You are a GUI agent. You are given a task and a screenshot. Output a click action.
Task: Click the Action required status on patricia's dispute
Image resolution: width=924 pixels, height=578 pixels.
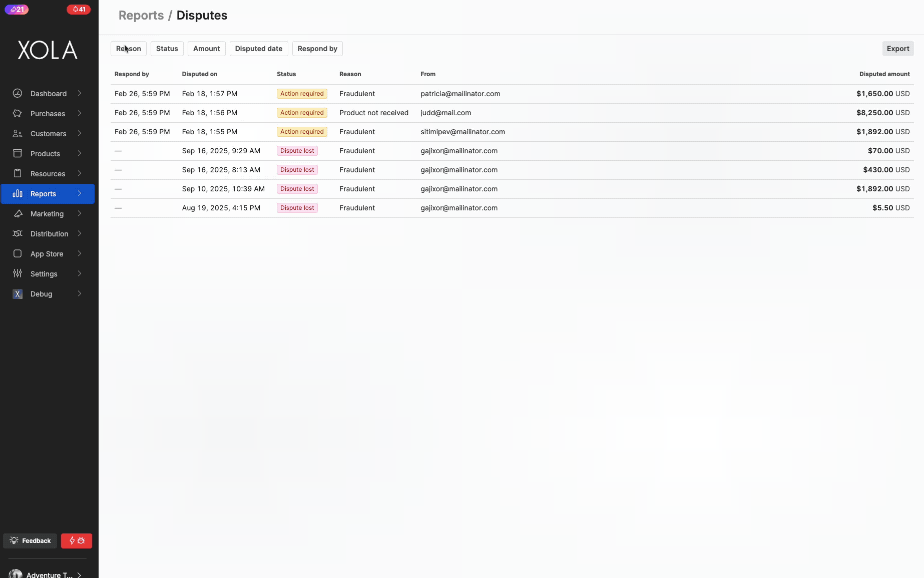pyautogui.click(x=302, y=93)
